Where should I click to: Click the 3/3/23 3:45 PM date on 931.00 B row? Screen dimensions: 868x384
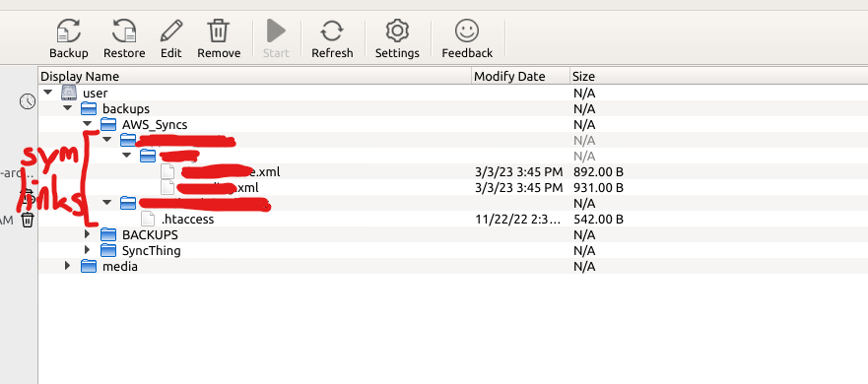click(518, 188)
